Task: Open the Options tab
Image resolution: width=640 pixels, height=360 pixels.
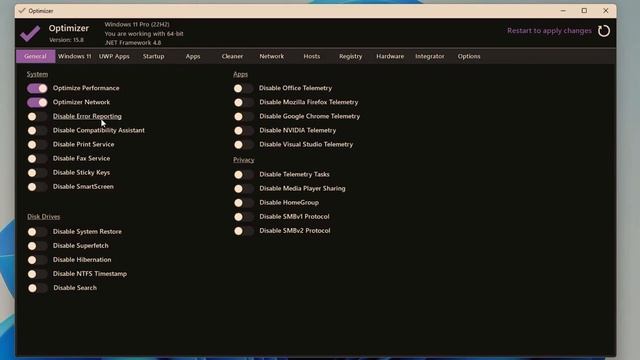Action: point(469,56)
